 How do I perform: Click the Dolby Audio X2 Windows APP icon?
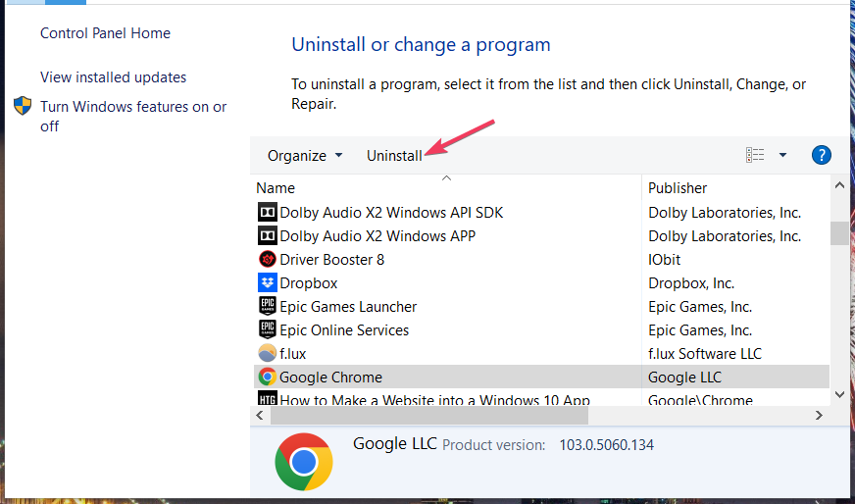point(267,235)
